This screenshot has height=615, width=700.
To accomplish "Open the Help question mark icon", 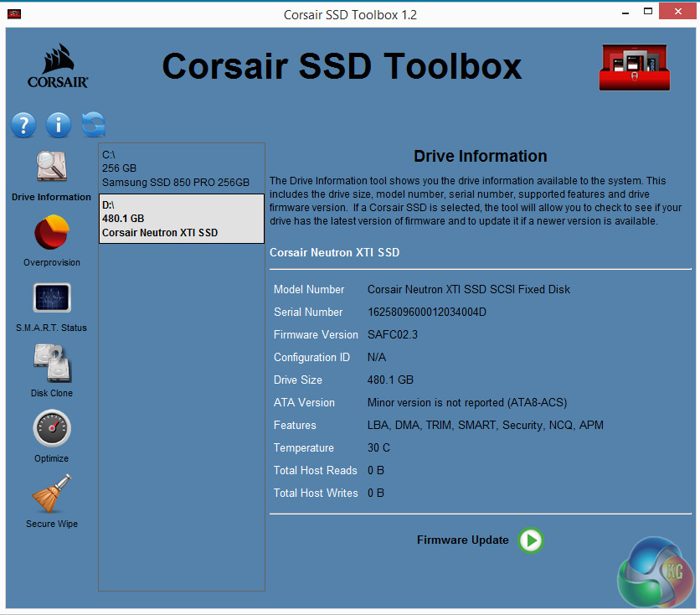I will pyautogui.click(x=23, y=125).
